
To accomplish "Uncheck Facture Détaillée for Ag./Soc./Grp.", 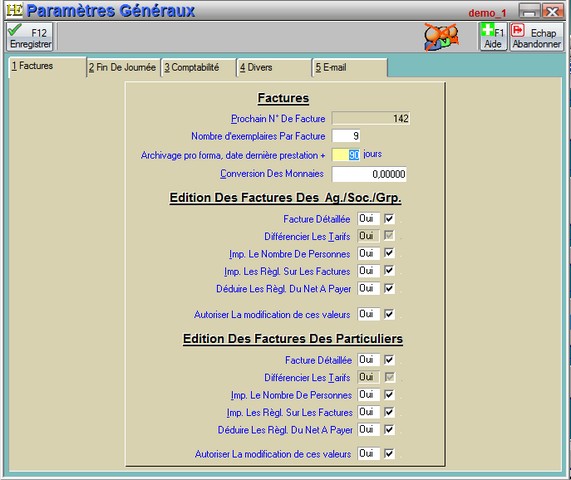I will coord(389,219).
